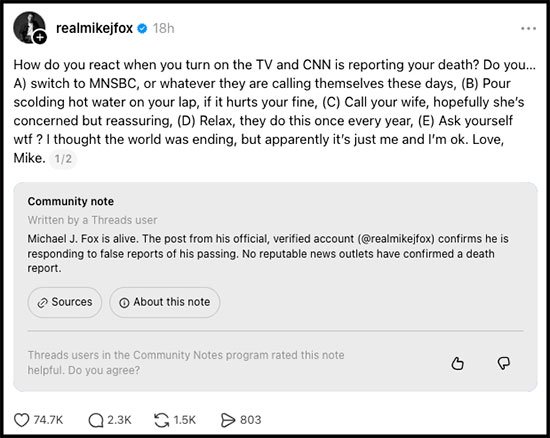Open replies via the comment bubble icon
Screen dimensions: 550x438
(x=96, y=420)
